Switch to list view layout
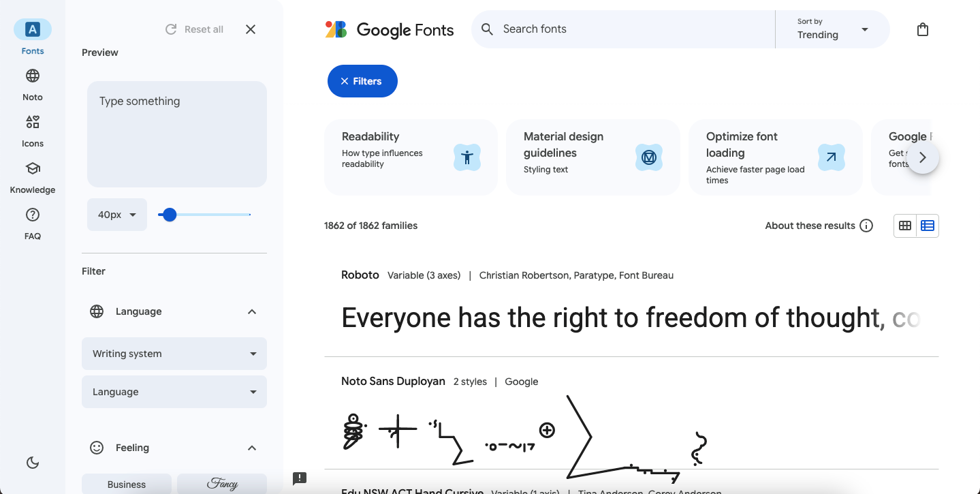Viewport: 980px width, 494px height. click(x=928, y=226)
